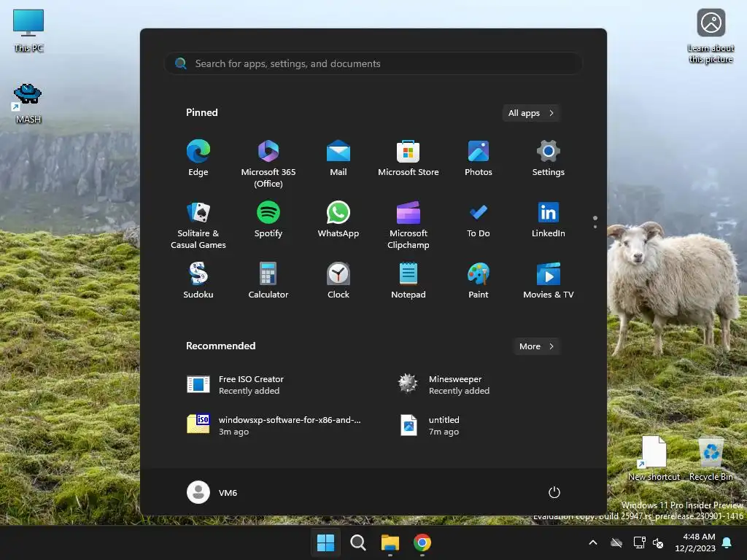Viewport: 747px width, 560px height.
Task: Open the Mail app
Action: (338, 158)
